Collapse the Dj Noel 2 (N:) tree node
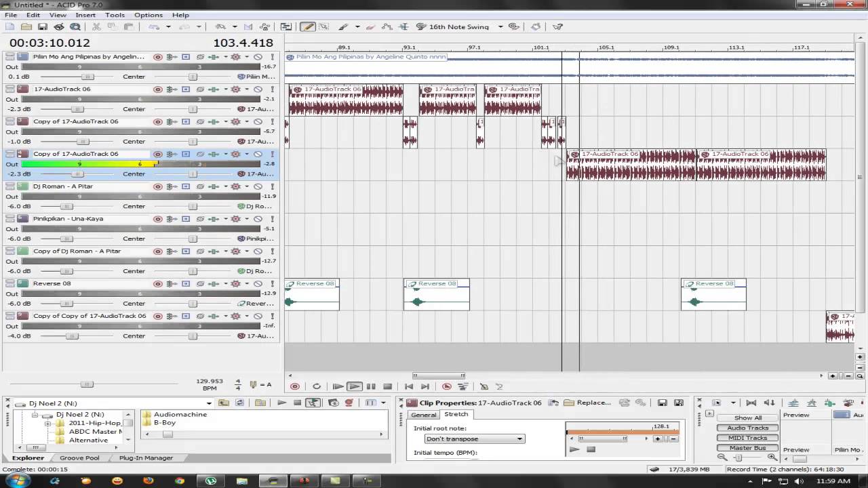Viewport: 868px width, 488px height. pos(36,415)
